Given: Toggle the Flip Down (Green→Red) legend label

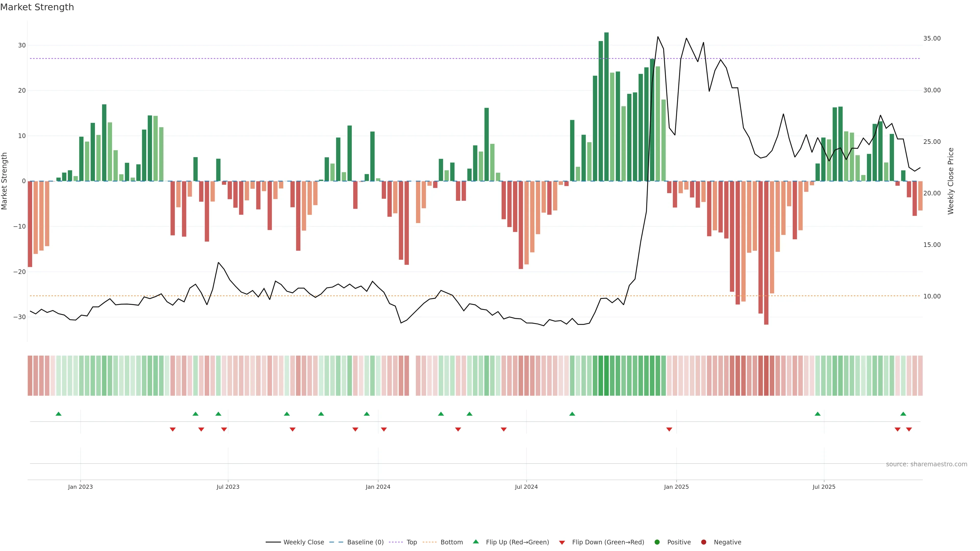Looking at the screenshot, I should (608, 542).
